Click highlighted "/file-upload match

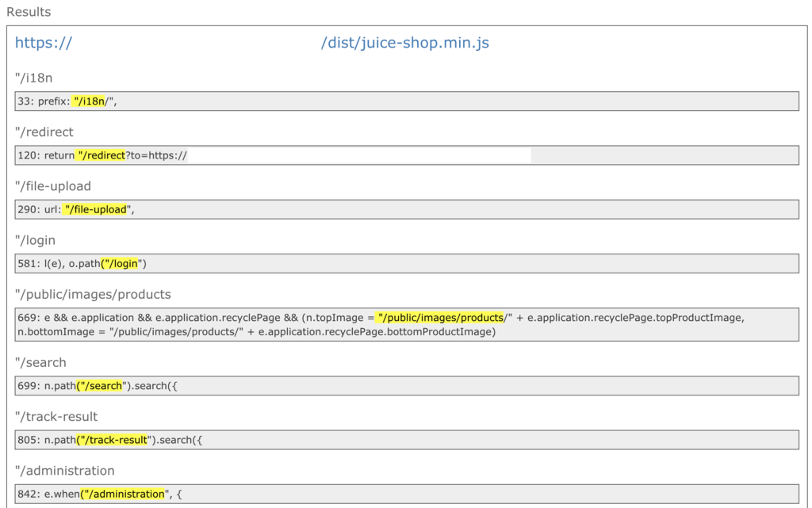coord(95,209)
